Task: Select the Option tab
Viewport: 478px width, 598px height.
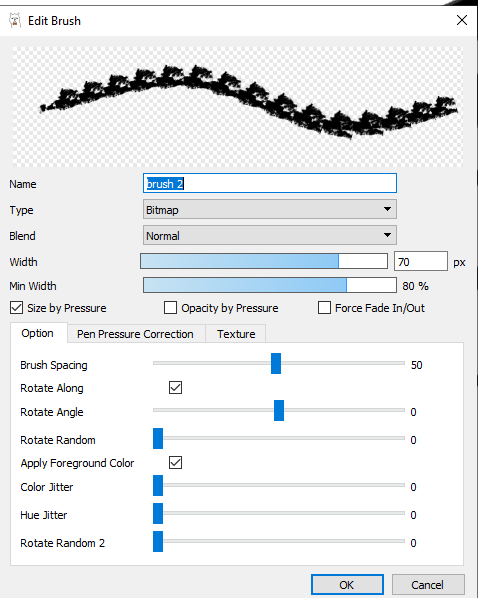Action: tap(38, 333)
